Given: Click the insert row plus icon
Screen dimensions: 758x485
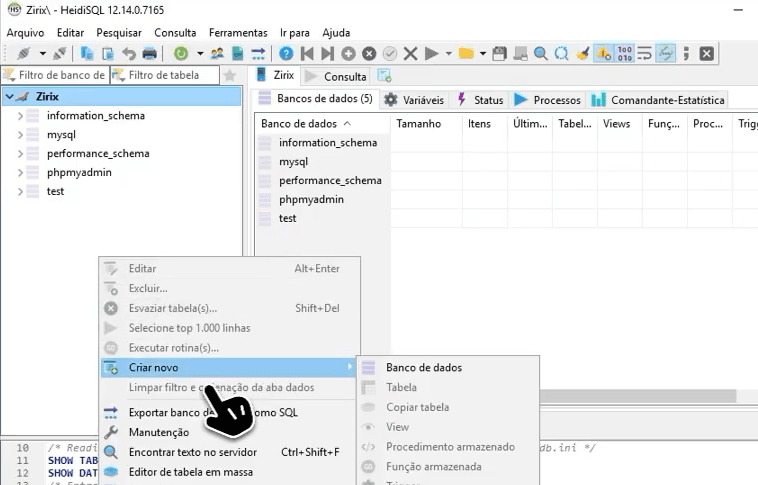Looking at the screenshot, I should pos(348,53).
